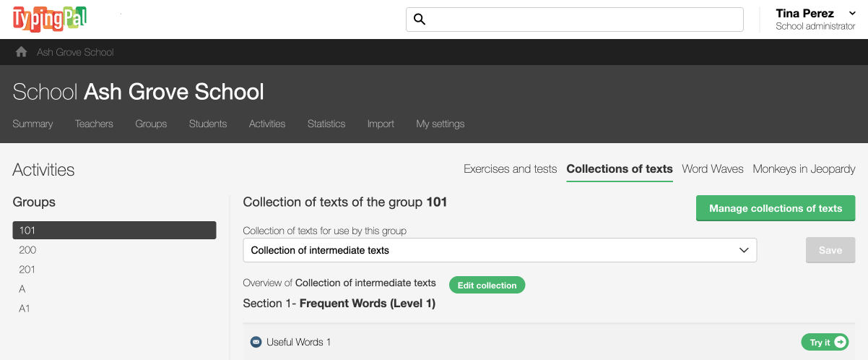Click the home icon in breadcrumb
The width and height of the screenshot is (868, 360).
tap(22, 52)
